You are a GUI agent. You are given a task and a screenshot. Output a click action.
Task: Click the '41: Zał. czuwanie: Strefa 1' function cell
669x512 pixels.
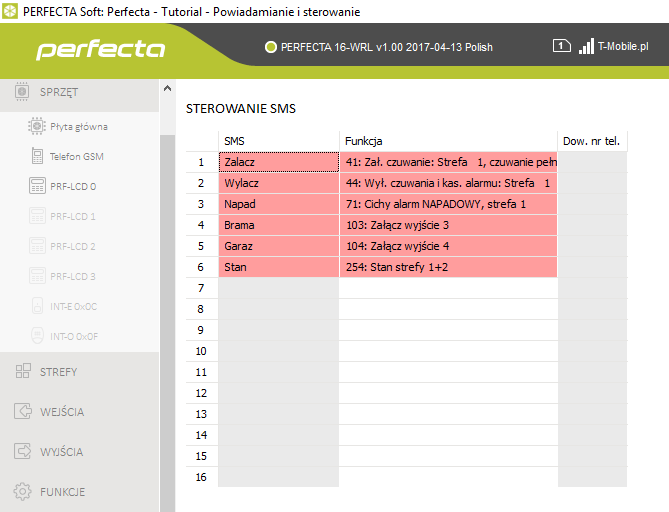click(x=448, y=162)
